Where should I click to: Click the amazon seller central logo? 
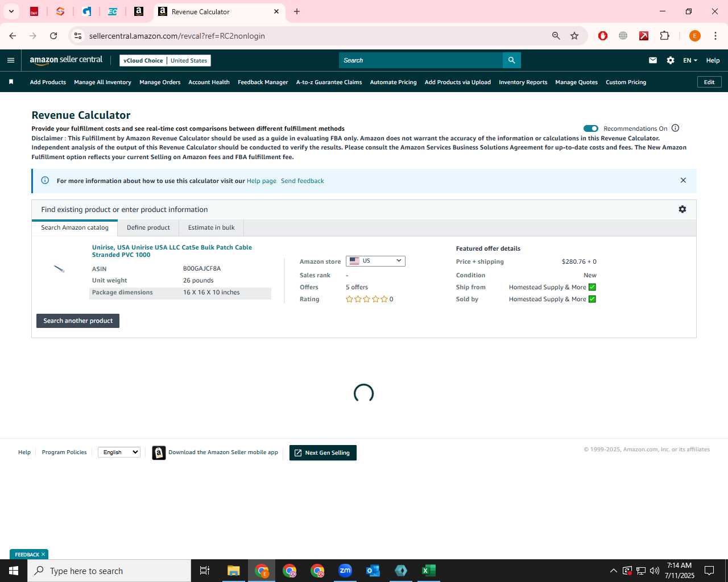point(66,60)
